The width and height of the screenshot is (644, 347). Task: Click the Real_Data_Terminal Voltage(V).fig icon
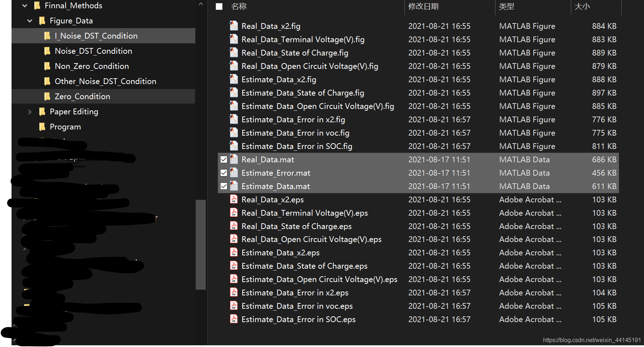(234, 39)
